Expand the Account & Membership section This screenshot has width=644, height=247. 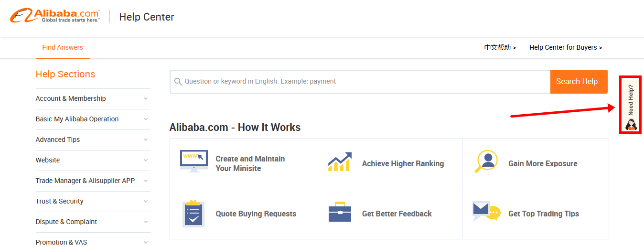tap(93, 98)
